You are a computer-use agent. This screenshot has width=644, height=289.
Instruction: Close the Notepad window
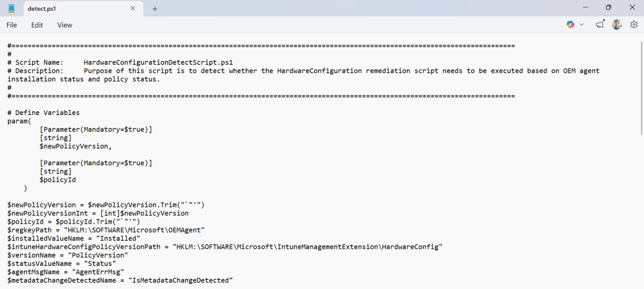(632, 8)
